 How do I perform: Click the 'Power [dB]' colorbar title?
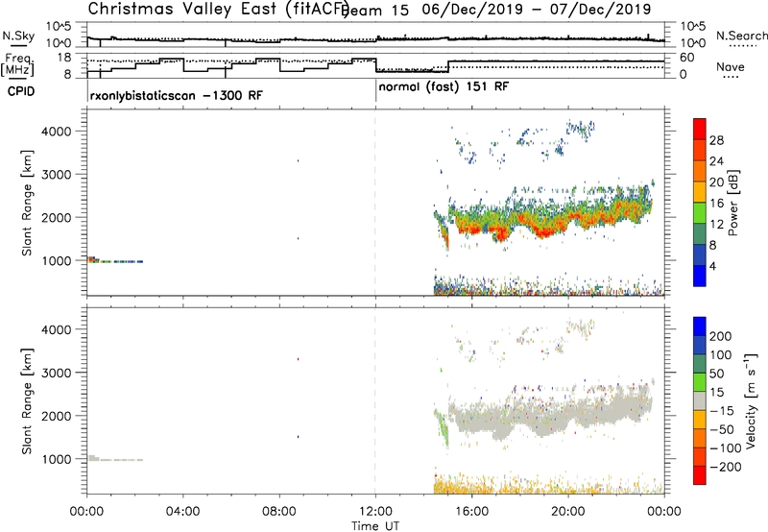[x=733, y=203]
